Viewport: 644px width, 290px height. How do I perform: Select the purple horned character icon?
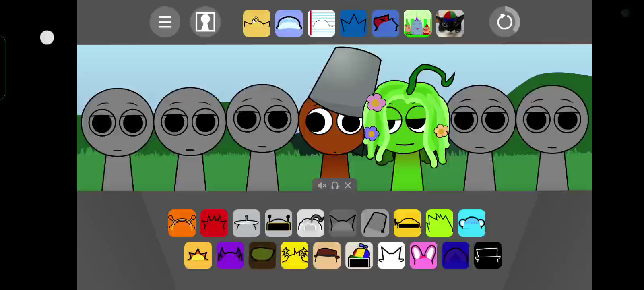tap(230, 255)
